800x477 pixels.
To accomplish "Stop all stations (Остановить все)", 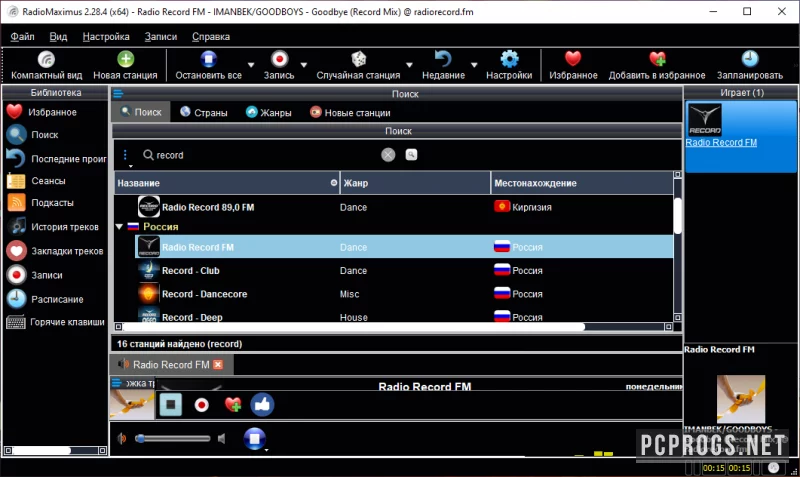I will tap(208, 65).
